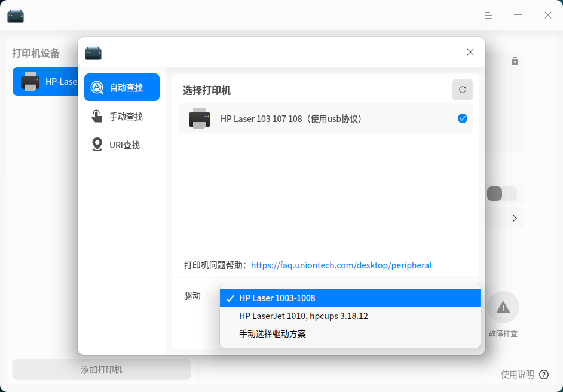The width and height of the screenshot is (563, 392).
Task: Click the 手动查找 hand icon
Action: [x=97, y=117]
